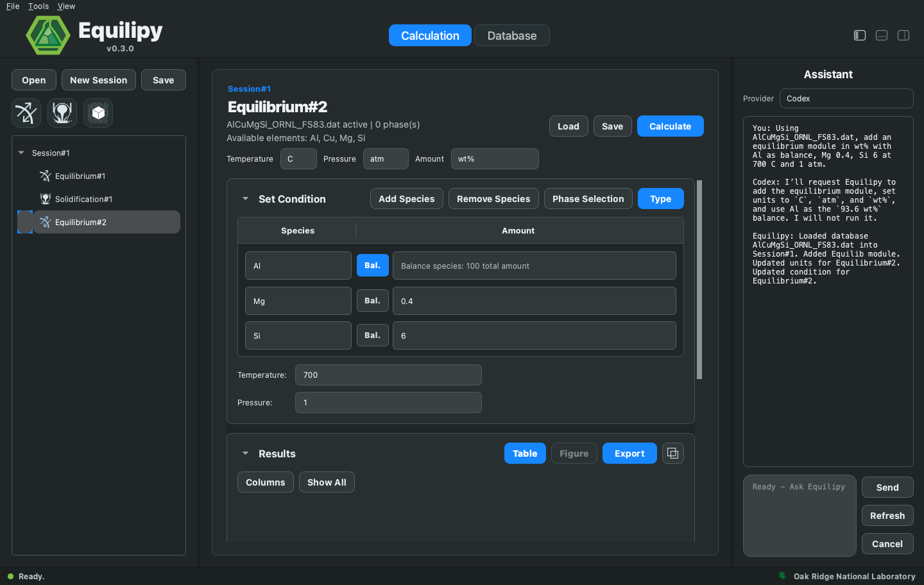
Task: Add a new Equilibrium module icon
Action: [x=26, y=113]
